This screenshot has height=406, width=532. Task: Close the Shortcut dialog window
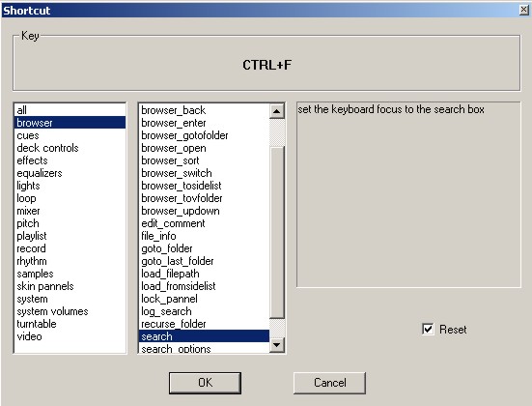click(x=524, y=11)
